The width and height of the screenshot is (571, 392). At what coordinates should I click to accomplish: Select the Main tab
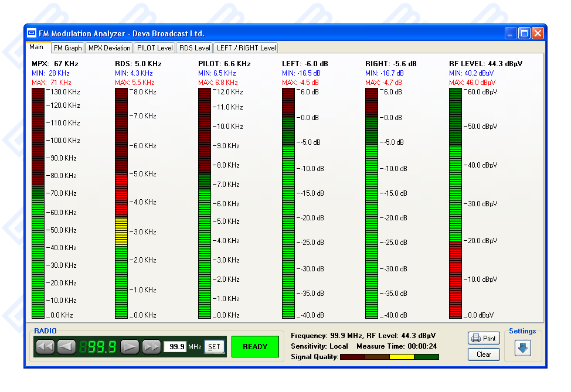point(36,47)
